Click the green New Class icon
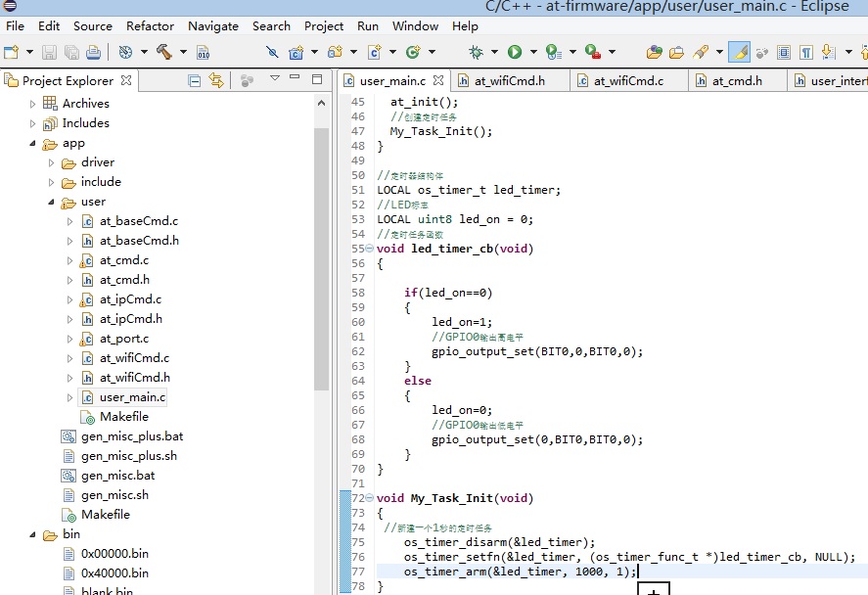The width and height of the screenshot is (868, 595). pyautogui.click(x=413, y=52)
